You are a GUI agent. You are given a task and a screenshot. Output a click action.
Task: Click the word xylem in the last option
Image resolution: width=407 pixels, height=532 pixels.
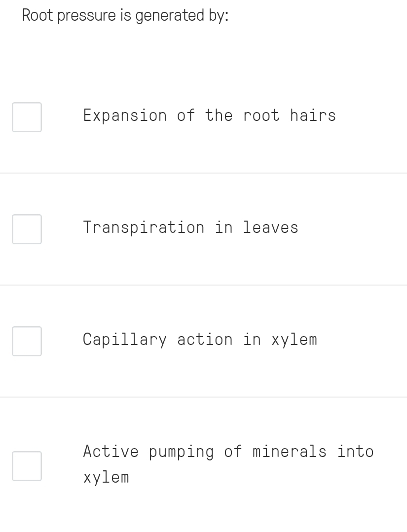pos(106,477)
